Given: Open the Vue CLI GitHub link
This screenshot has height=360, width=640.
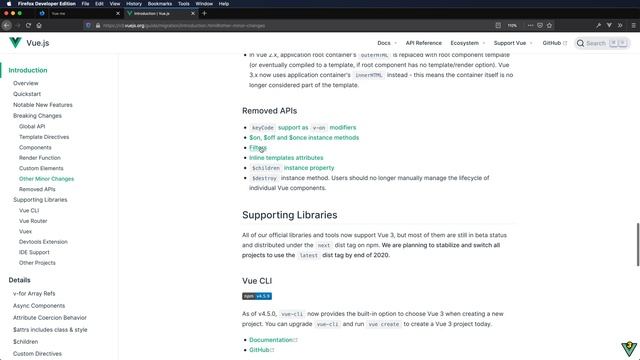Looking at the screenshot, I should click(x=261, y=350).
